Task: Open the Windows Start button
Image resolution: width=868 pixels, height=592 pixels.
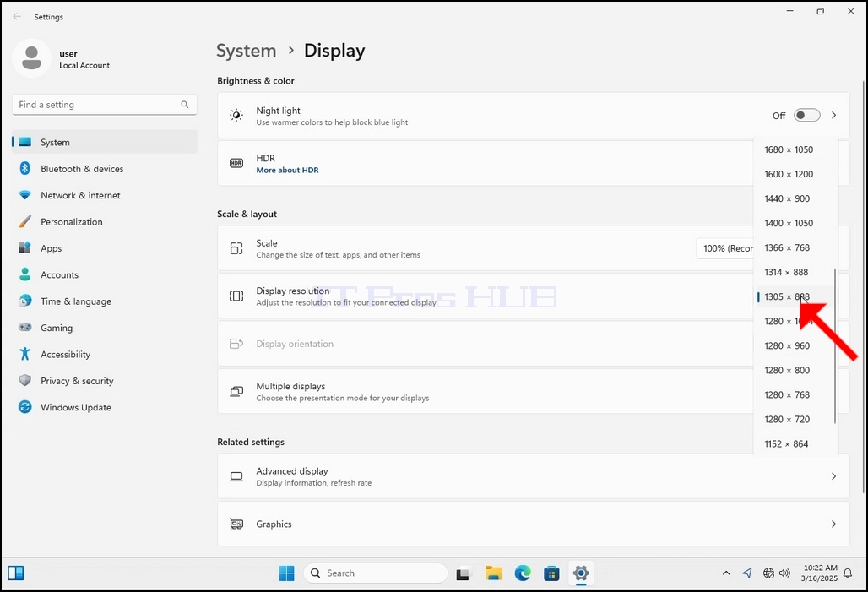Action: pos(286,573)
